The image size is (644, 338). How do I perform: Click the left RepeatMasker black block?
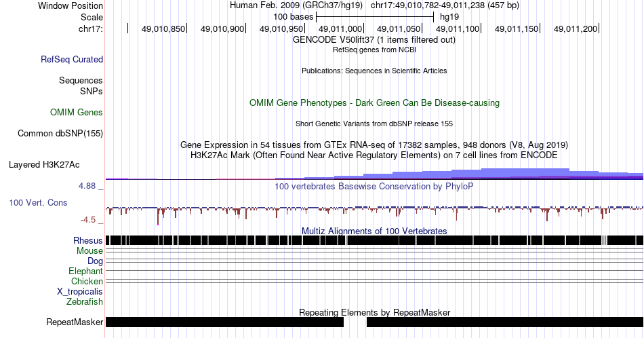(224, 322)
